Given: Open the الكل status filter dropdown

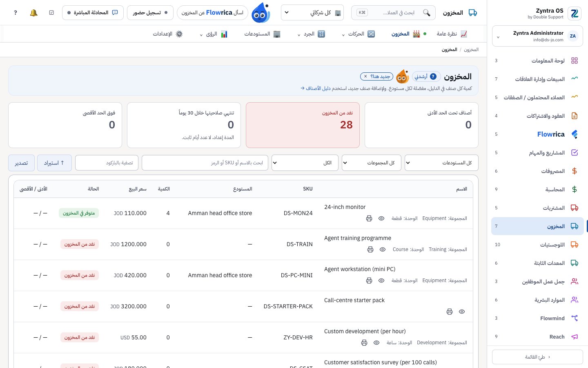Looking at the screenshot, I should coord(305,163).
